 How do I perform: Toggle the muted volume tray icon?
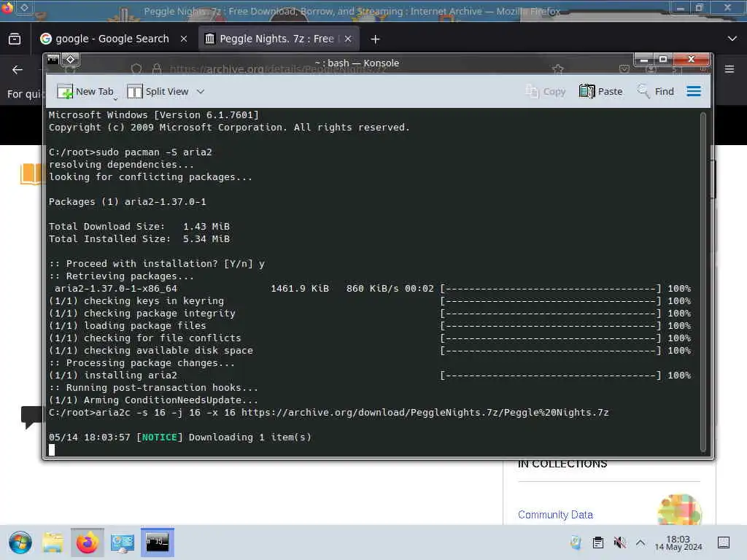(619, 542)
